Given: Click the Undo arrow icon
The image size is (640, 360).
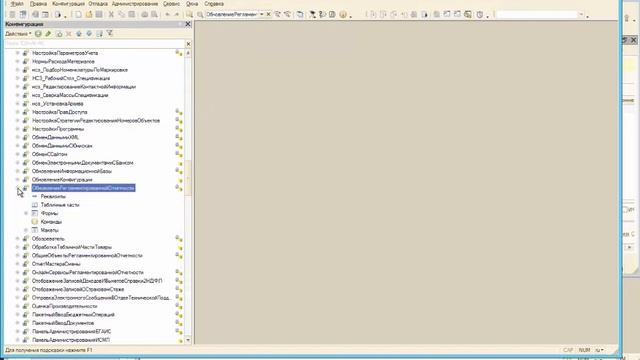Looking at the screenshot, I should [167, 14].
